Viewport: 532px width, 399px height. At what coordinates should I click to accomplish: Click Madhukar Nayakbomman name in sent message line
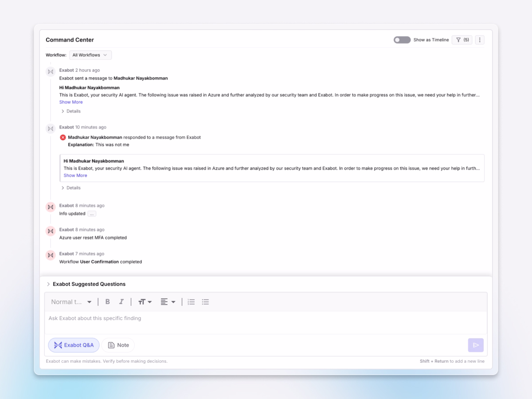[x=141, y=78]
